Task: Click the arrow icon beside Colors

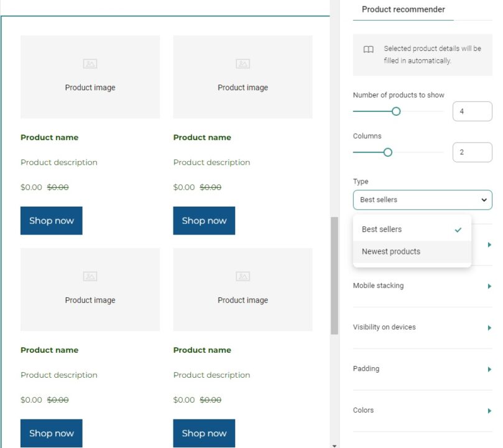Action: click(489, 410)
